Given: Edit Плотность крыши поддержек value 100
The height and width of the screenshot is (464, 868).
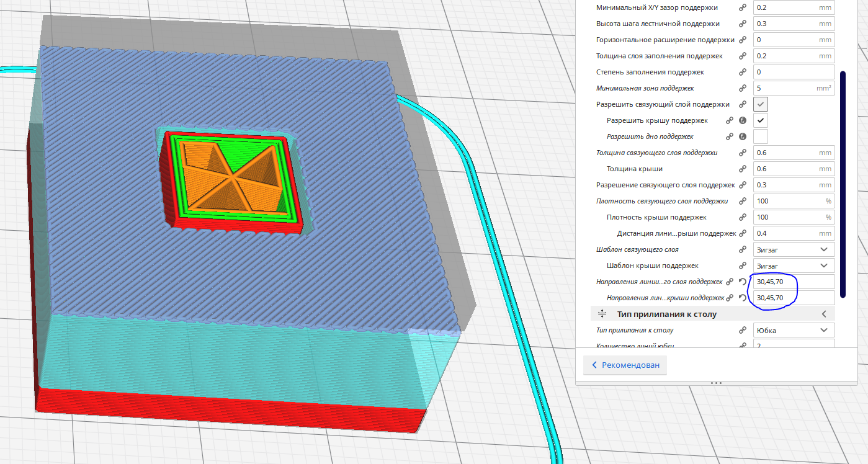Looking at the screenshot, I should 794,217.
